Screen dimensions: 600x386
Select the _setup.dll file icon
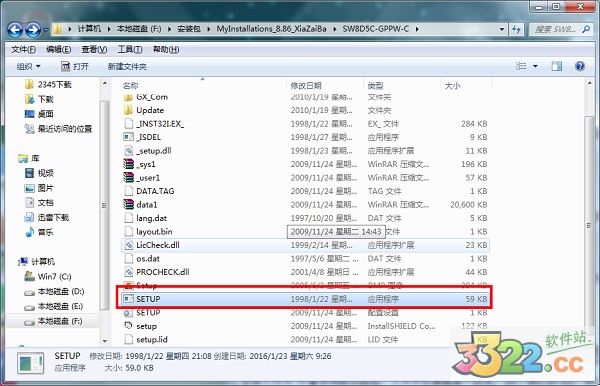pos(129,150)
